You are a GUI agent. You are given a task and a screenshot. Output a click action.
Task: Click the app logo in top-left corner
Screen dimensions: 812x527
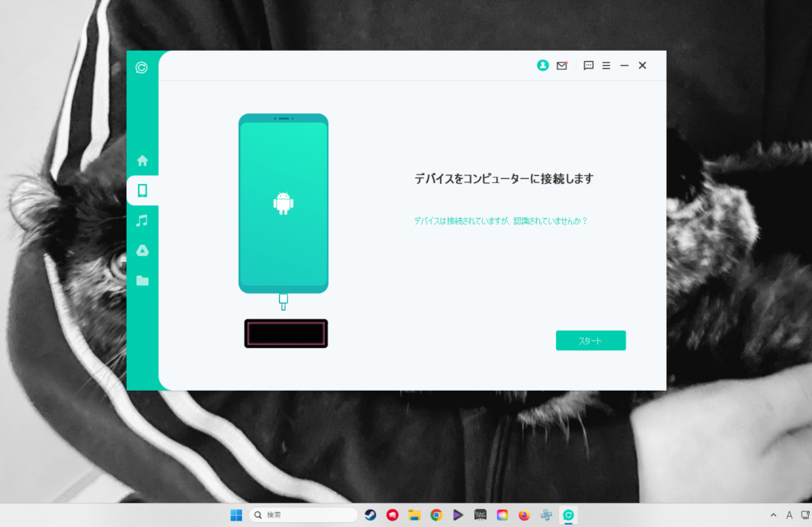(x=141, y=67)
